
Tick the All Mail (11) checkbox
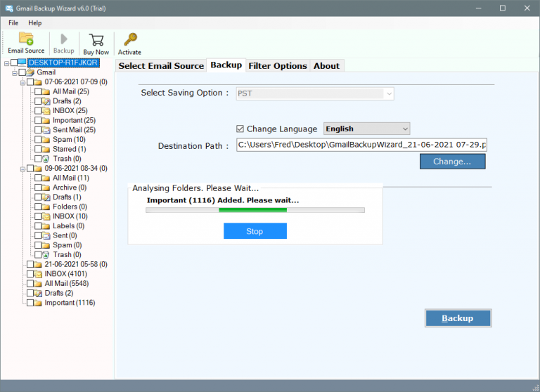tap(38, 178)
